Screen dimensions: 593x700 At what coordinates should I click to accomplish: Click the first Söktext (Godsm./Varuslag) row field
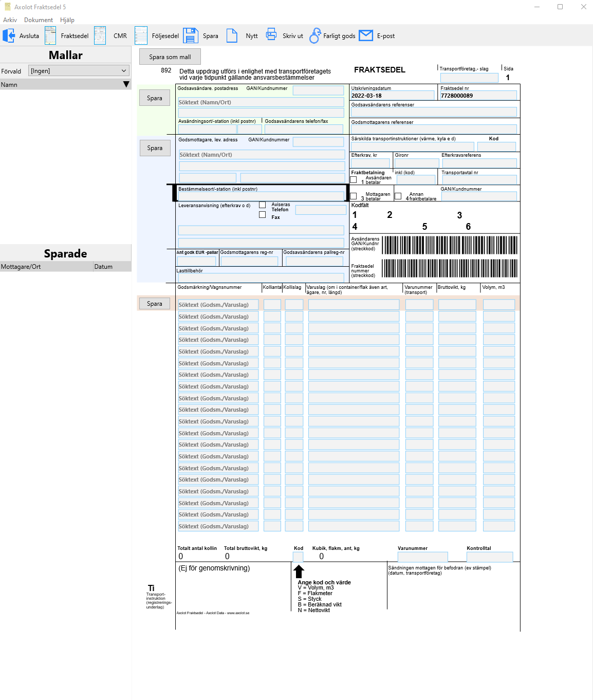pos(218,305)
